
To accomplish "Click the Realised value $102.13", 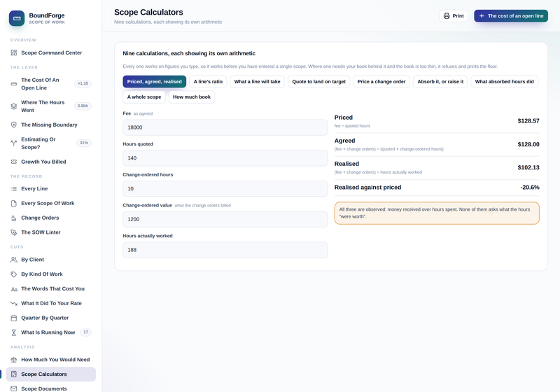I will pos(528,167).
